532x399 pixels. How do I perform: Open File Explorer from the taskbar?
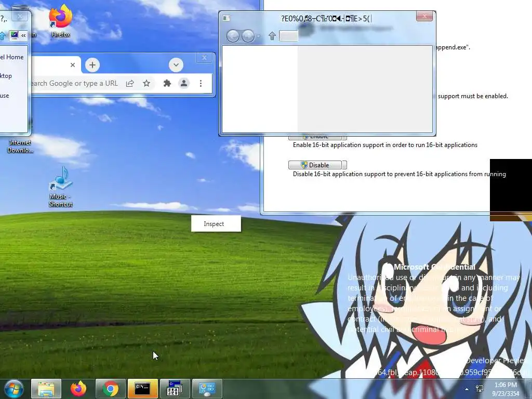pos(46,389)
